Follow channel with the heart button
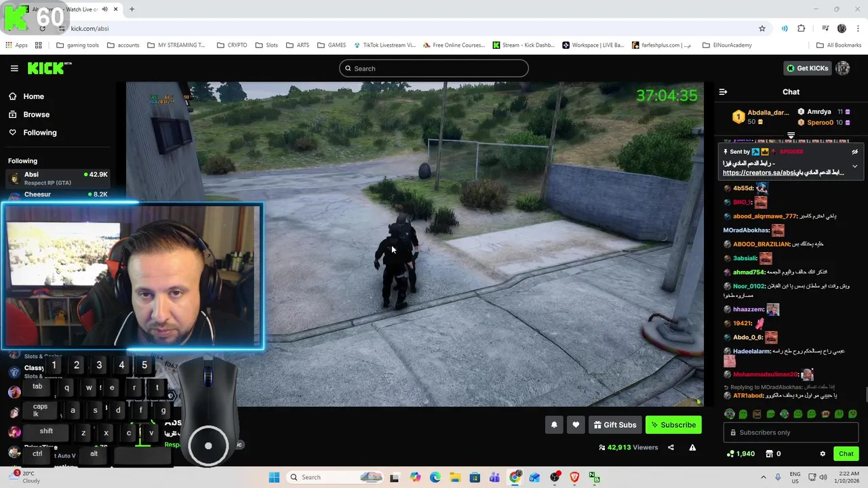Viewport: 868px width, 488px height. coord(576,425)
